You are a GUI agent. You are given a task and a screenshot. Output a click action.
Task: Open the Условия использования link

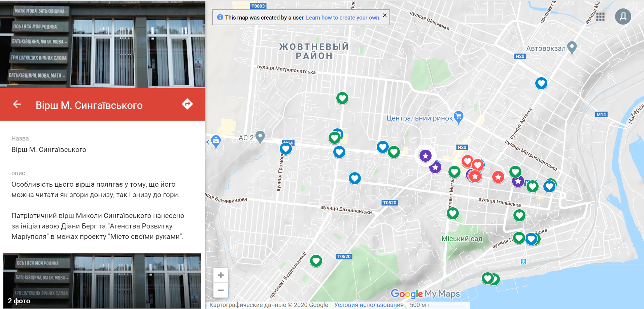pyautogui.click(x=369, y=305)
